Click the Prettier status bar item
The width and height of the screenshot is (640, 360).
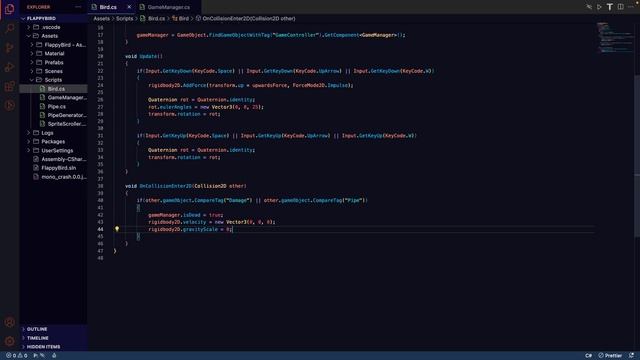tap(610, 356)
